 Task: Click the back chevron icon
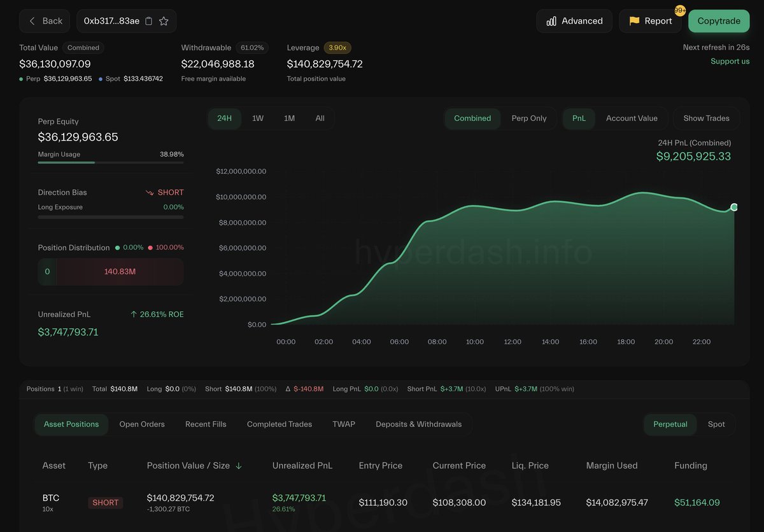point(32,20)
